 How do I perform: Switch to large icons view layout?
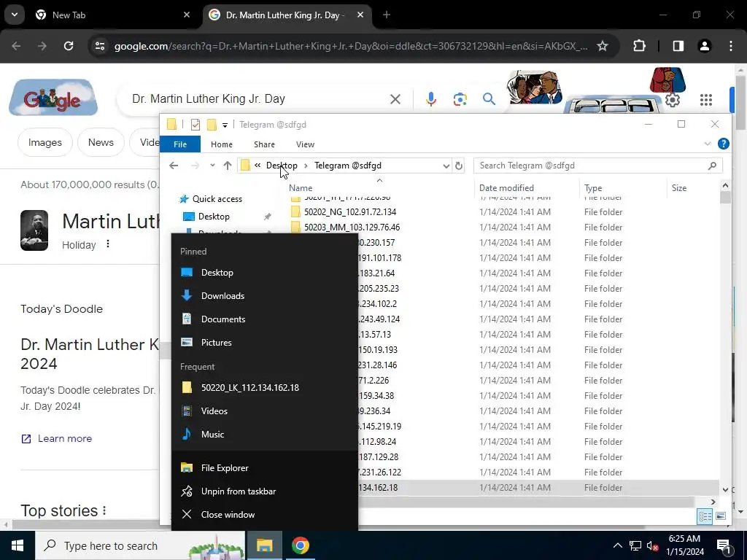pos(721,516)
